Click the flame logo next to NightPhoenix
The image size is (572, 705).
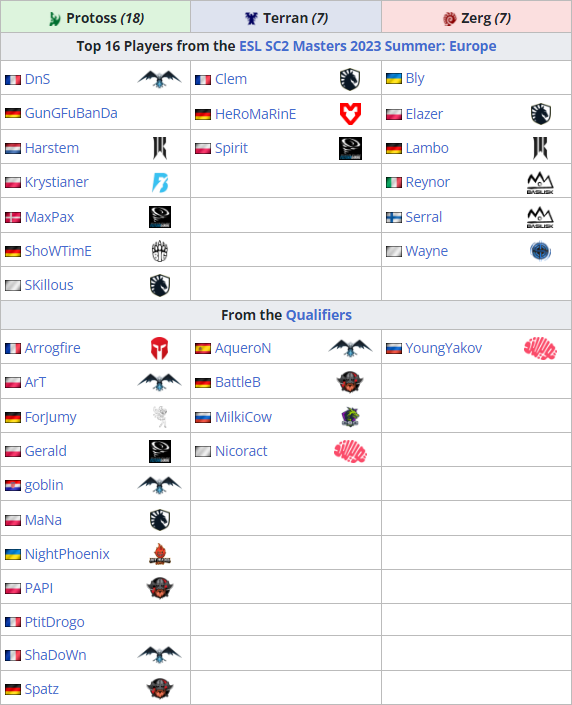[160, 554]
